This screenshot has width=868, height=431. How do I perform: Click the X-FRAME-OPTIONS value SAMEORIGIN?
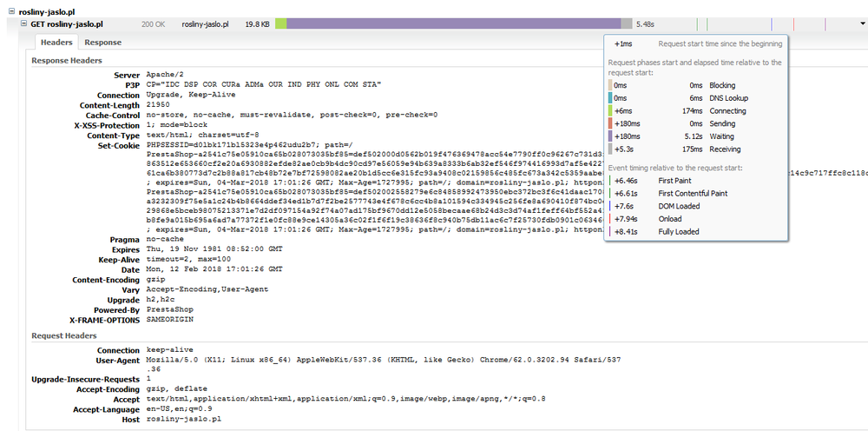pyautogui.click(x=169, y=320)
